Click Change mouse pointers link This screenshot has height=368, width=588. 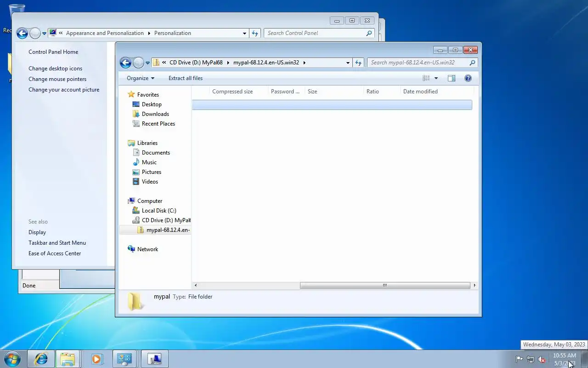coord(57,79)
